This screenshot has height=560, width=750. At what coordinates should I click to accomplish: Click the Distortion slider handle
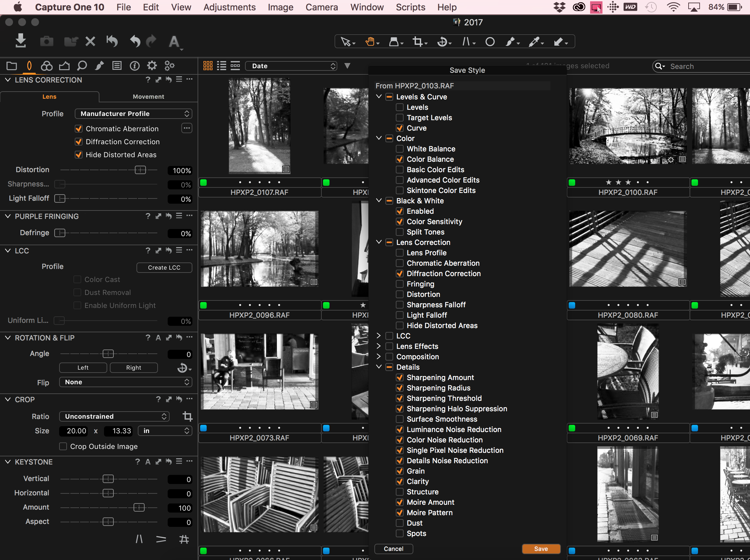click(140, 170)
